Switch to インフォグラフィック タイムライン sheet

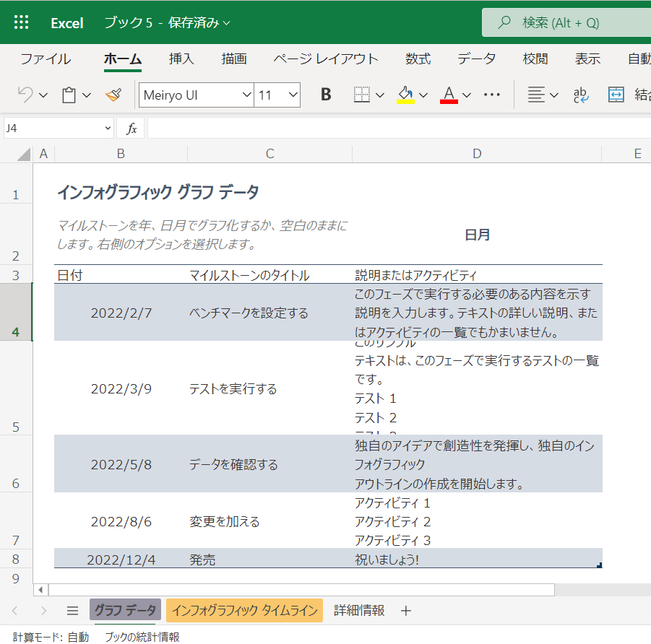click(x=244, y=610)
